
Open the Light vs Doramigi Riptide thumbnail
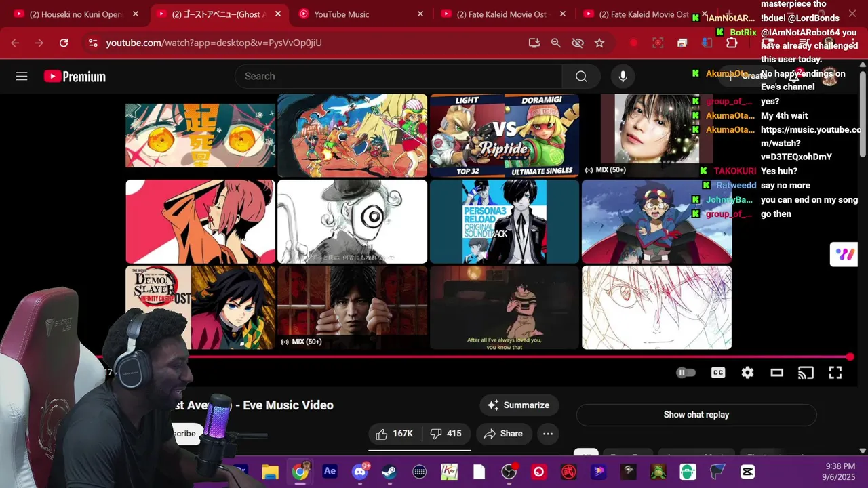pos(505,136)
